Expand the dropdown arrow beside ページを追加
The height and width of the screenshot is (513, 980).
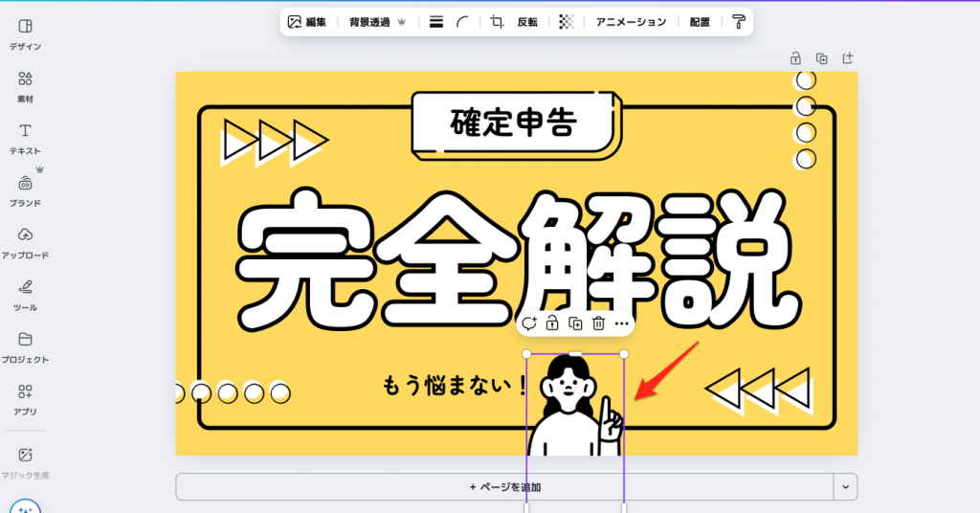[x=845, y=486]
